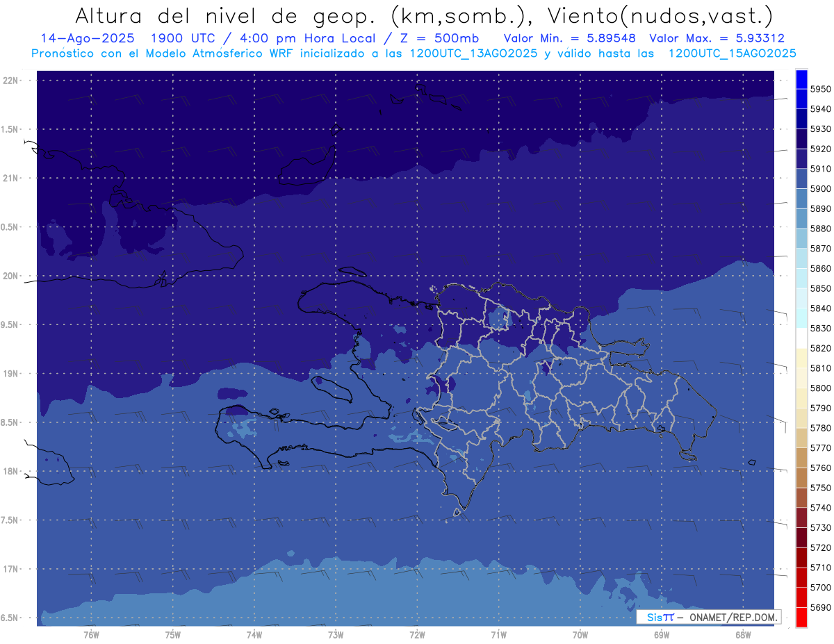Click the 70W longitude axis label
Image resolution: width=834 pixels, height=644 pixels.
click(580, 634)
